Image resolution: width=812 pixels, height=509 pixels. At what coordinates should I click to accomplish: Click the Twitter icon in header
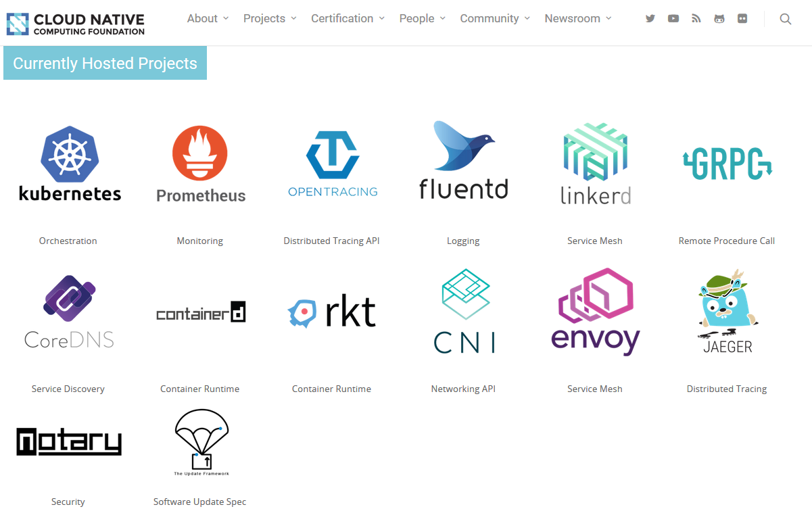[x=650, y=19]
